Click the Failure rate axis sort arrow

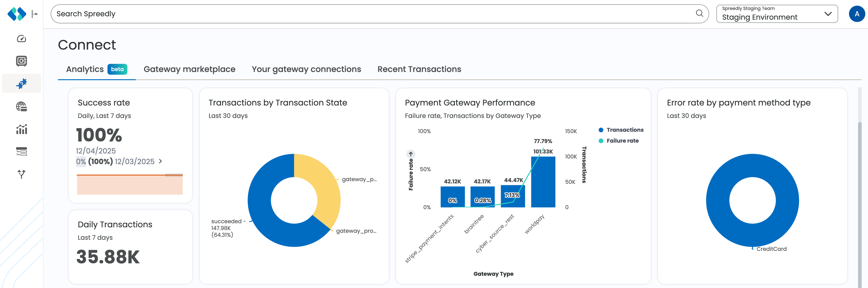(410, 154)
